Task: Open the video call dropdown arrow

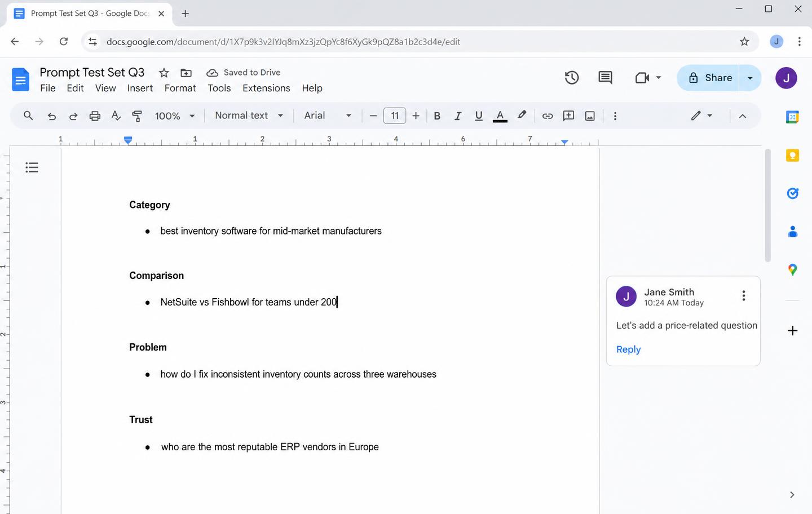Action: click(x=659, y=78)
